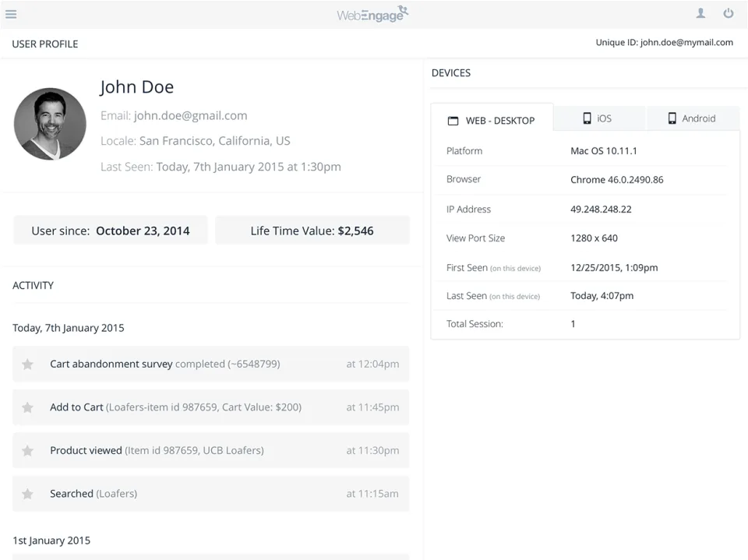Click first seen 12/25/2015, 1:09pm
Viewport: 748px width, 560px height.
tap(614, 268)
